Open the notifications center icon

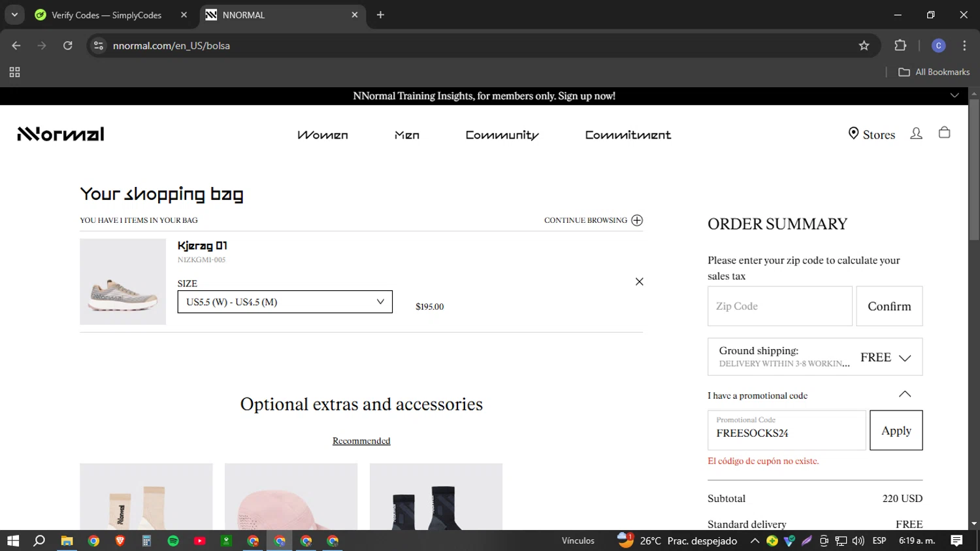tap(956, 541)
